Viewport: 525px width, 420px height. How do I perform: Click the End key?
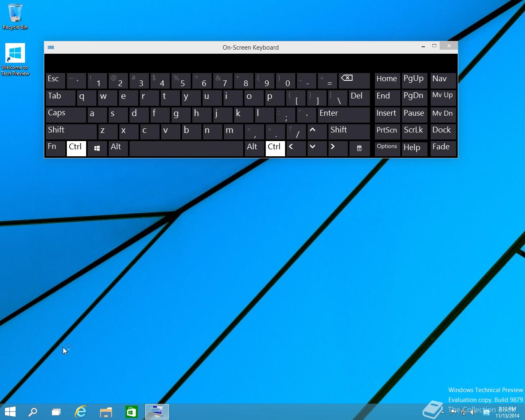click(387, 98)
